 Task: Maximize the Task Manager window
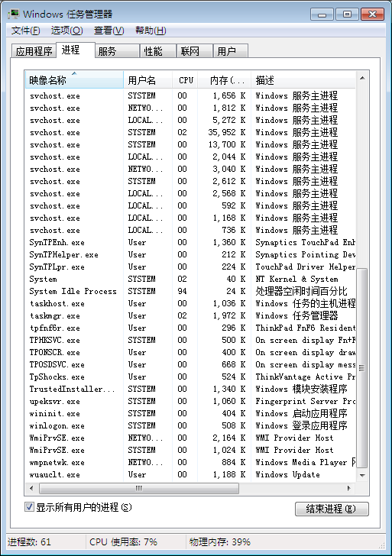pos(347,15)
